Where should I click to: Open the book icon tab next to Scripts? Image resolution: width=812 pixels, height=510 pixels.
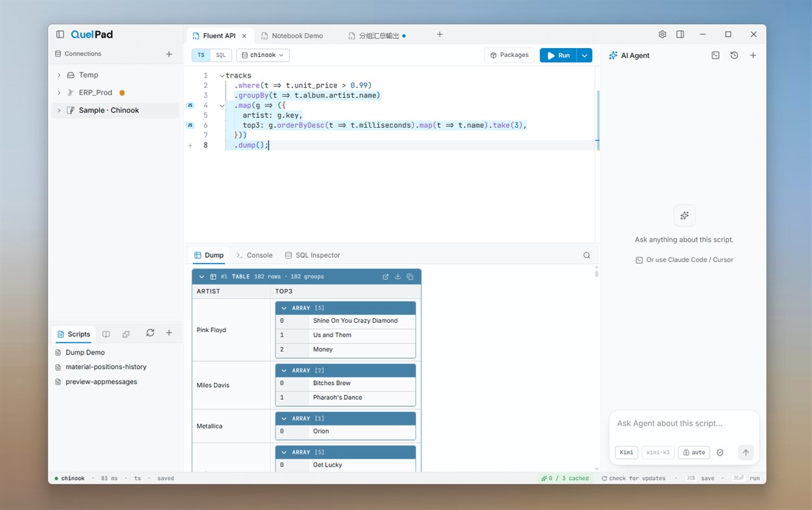pyautogui.click(x=106, y=334)
